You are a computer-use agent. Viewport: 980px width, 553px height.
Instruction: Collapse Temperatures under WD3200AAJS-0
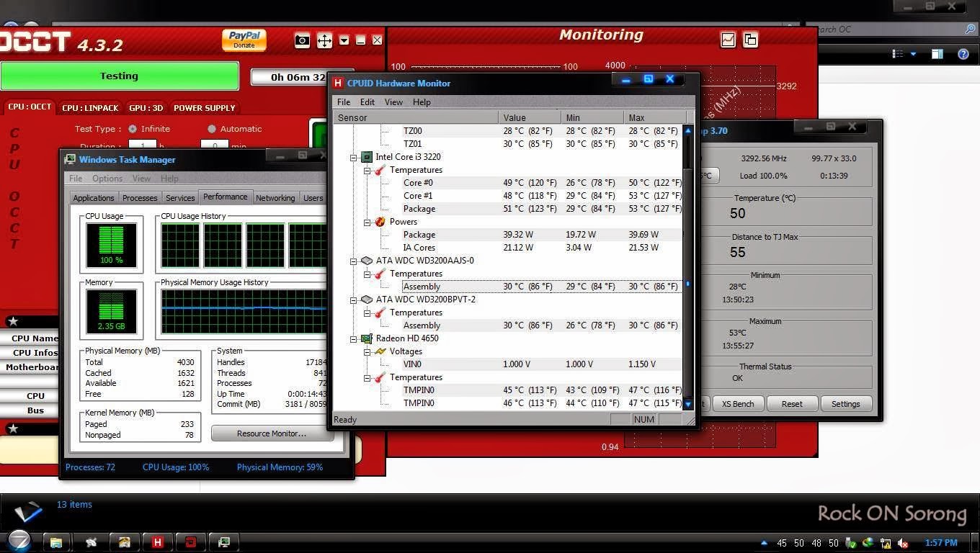tap(367, 274)
